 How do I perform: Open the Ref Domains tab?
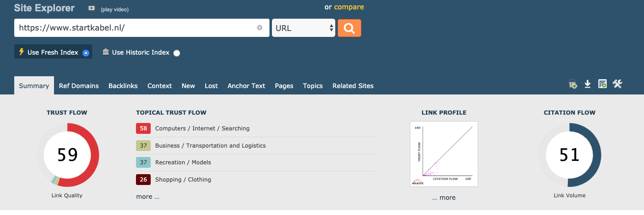(x=79, y=86)
